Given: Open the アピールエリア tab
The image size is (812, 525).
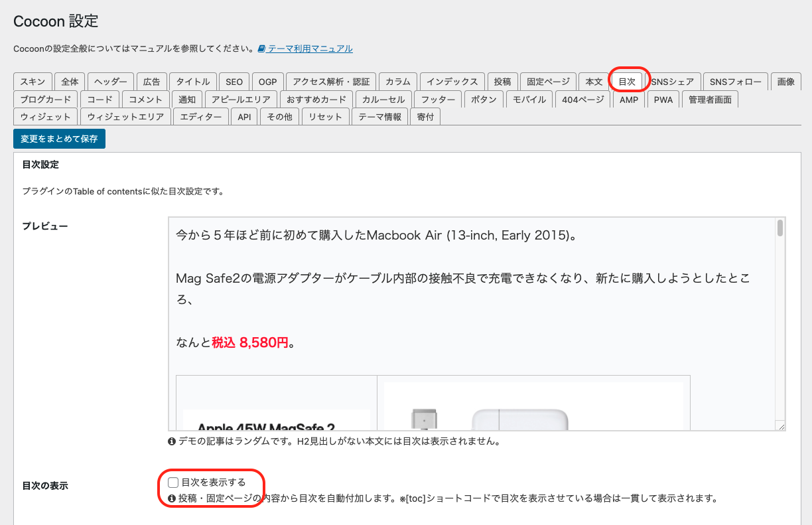Looking at the screenshot, I should click(241, 100).
